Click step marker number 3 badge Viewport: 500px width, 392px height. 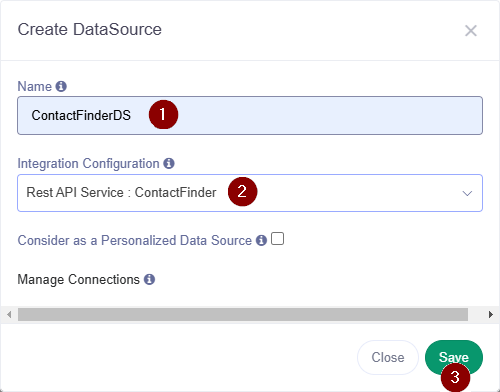tap(455, 378)
